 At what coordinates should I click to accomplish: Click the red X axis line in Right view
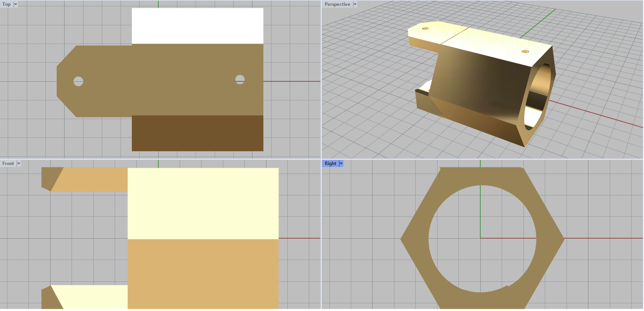(x=604, y=238)
